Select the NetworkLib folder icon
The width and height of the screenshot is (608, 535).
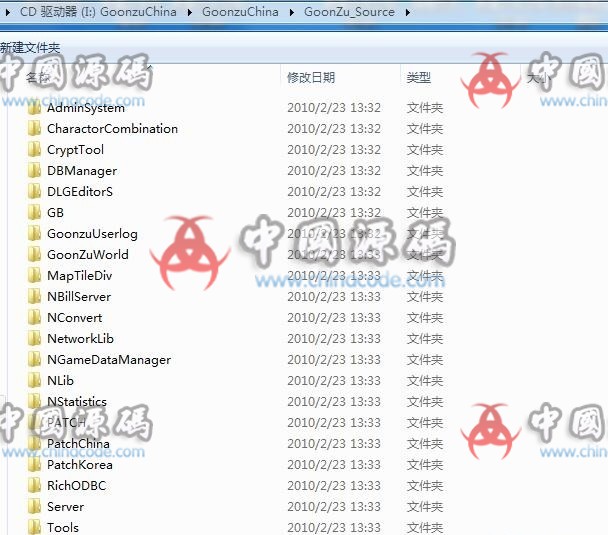click(x=34, y=339)
